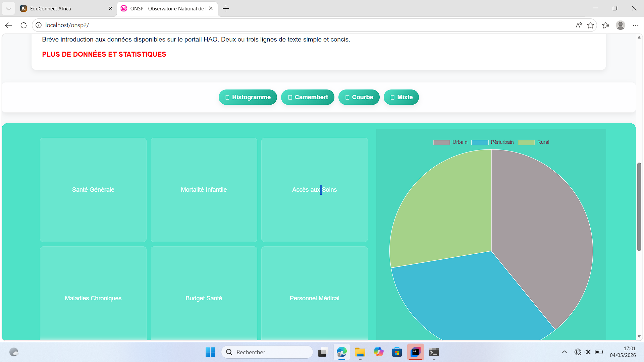Toggle Urbain legend color swatch
The height and width of the screenshot is (362, 644).
[x=441, y=142]
